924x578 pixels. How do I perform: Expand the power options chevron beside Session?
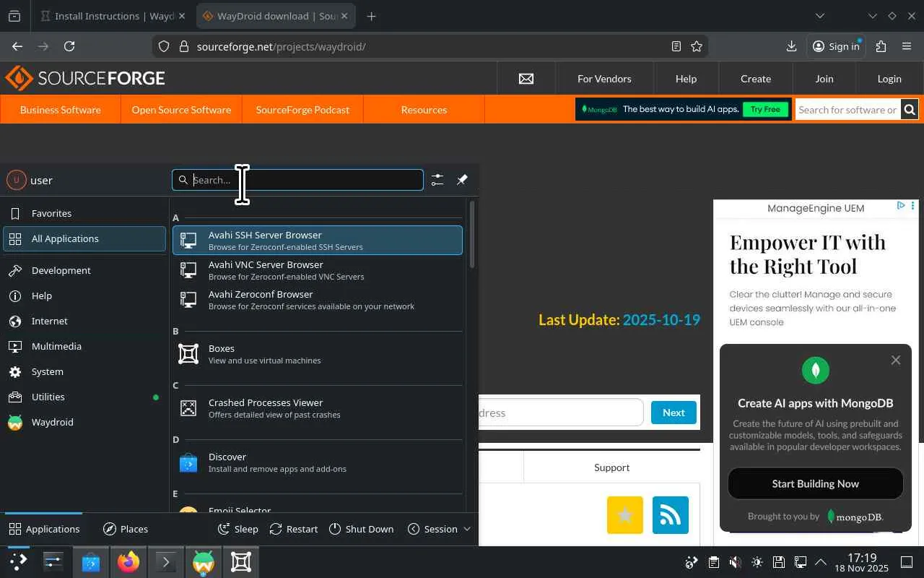pyautogui.click(x=467, y=529)
